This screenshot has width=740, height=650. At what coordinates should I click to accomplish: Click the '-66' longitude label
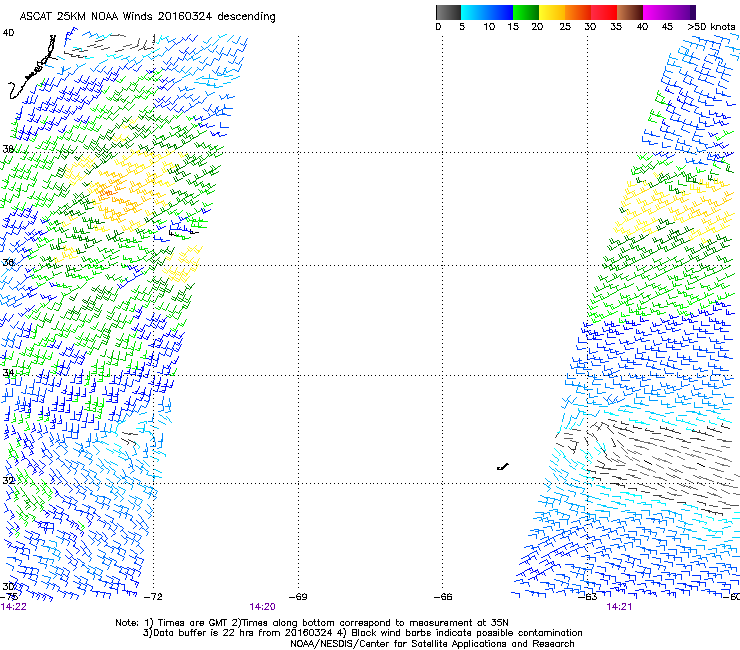(443, 597)
